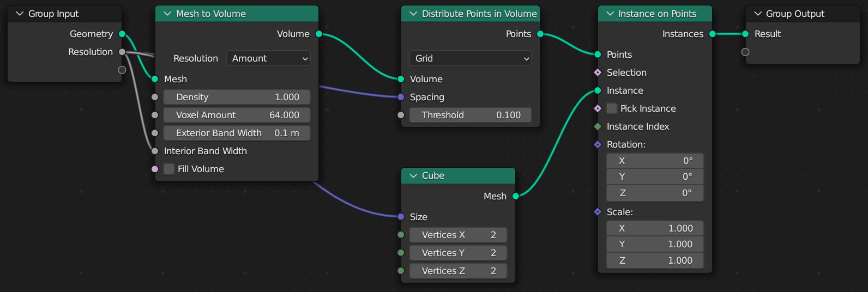Open the Resolution Amount dropdown

pos(268,58)
